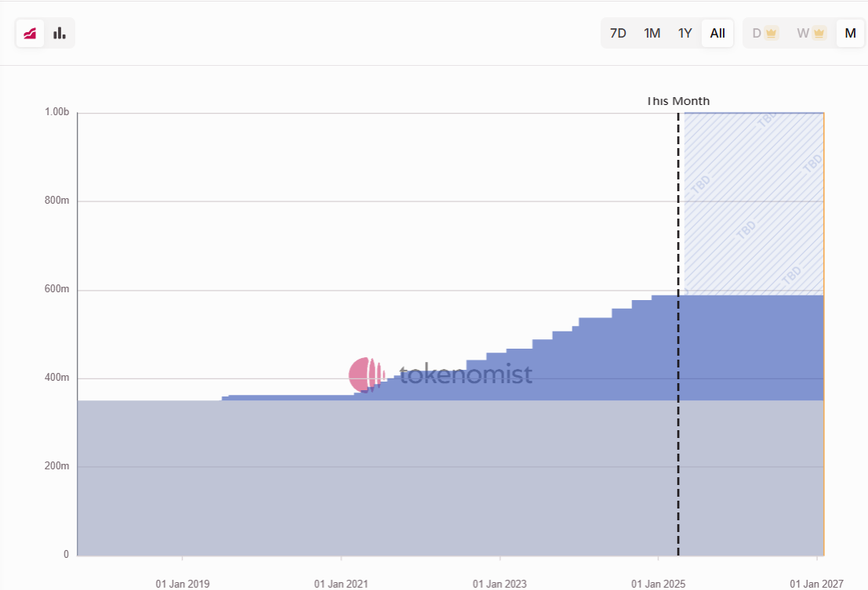
Task: Switch to the bar chart view icon
Action: click(60, 33)
